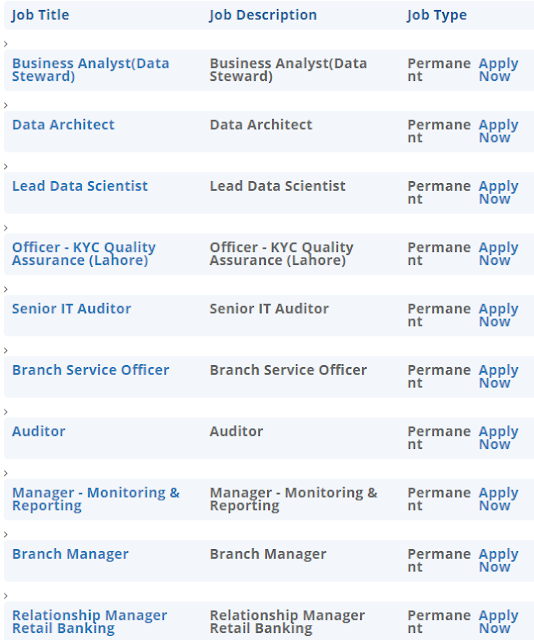Expand chevron above Business Analyst row
534x640 pixels.
(6, 44)
